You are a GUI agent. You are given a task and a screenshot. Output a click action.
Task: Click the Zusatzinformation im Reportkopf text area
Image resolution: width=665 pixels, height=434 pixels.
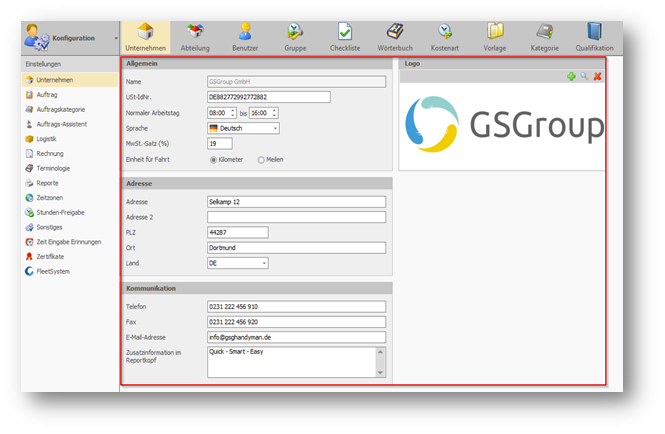point(291,362)
